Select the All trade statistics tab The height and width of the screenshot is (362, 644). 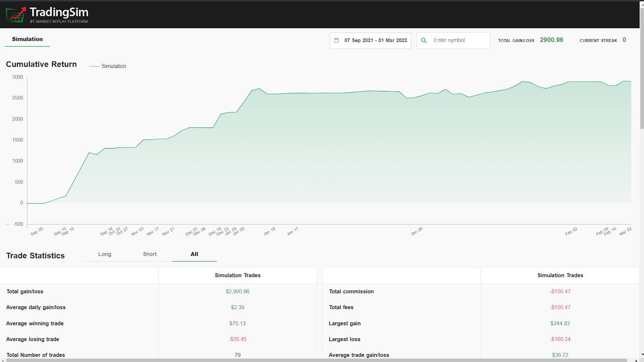[x=194, y=254]
